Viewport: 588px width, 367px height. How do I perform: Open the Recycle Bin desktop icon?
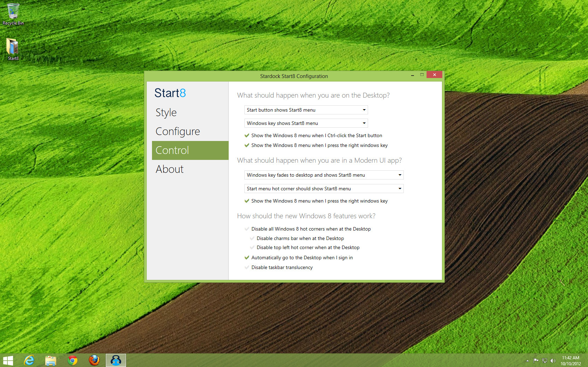[13, 14]
